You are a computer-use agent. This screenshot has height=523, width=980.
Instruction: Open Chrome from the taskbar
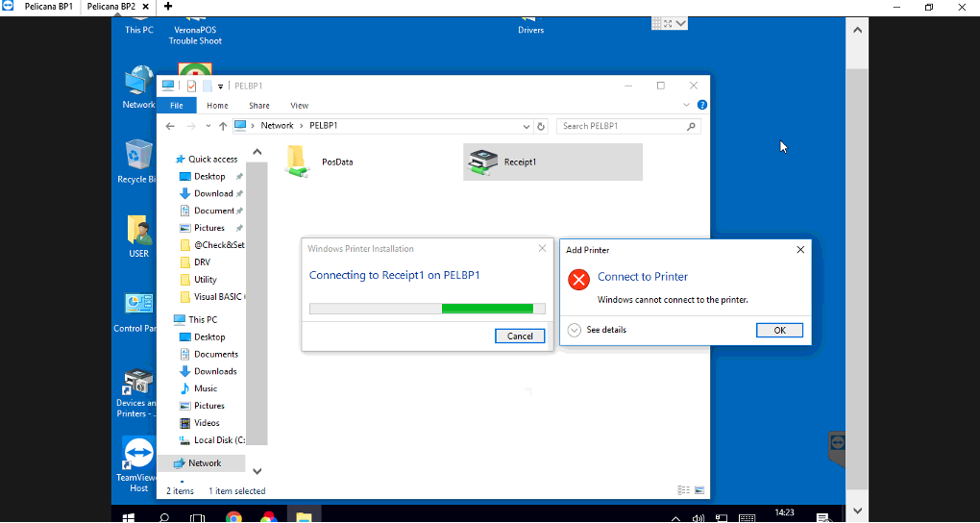(x=233, y=517)
